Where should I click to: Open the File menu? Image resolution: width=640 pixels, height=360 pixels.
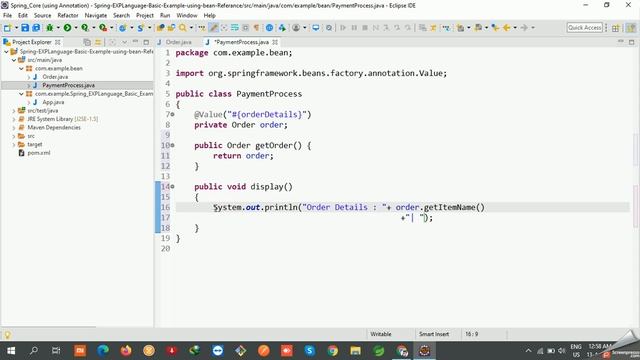7,16
